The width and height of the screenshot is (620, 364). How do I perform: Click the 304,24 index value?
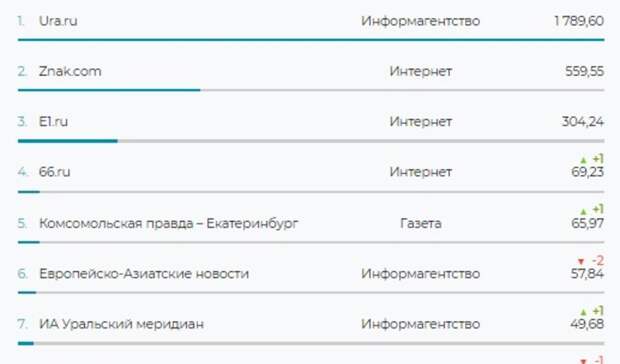(x=583, y=122)
